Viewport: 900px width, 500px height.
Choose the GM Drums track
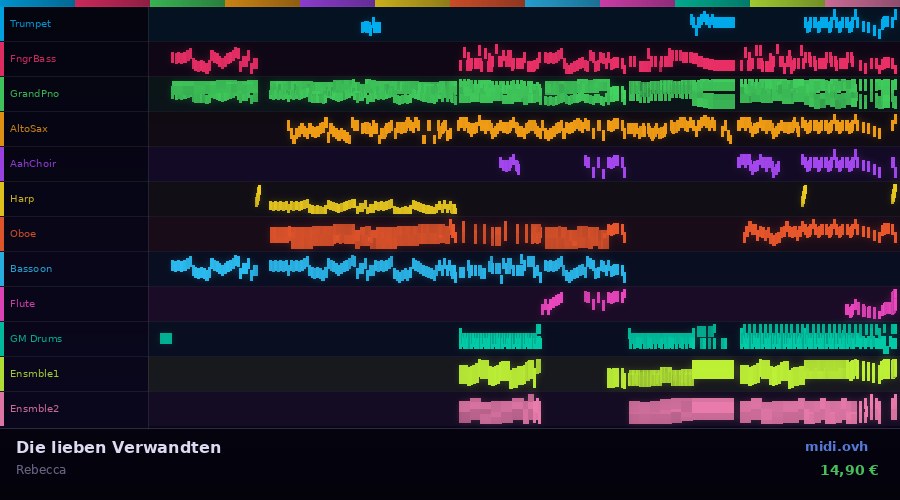[x=36, y=339]
